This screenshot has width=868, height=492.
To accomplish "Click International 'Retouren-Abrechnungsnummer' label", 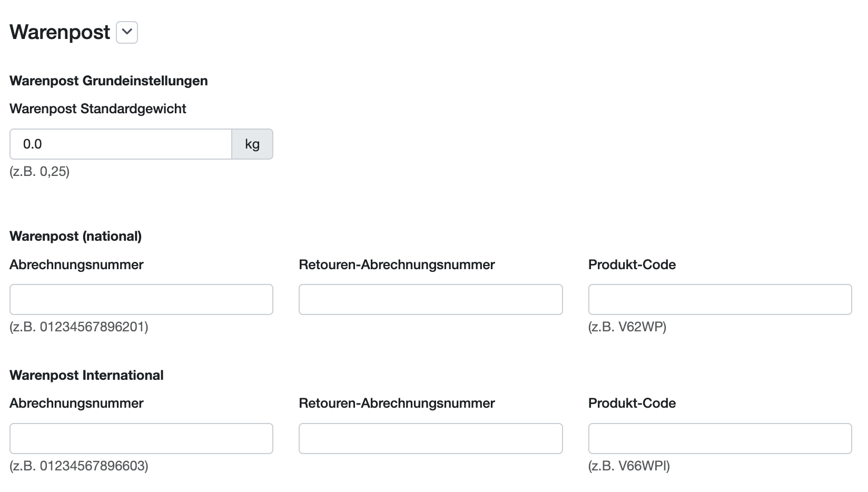I will [397, 403].
